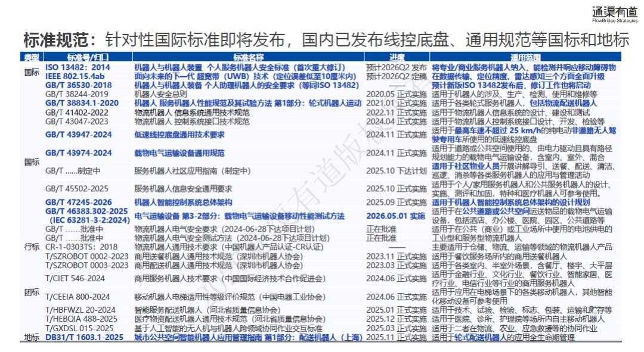Select standard number GB/T 41402-2022
The image size is (644, 352).
(77, 113)
